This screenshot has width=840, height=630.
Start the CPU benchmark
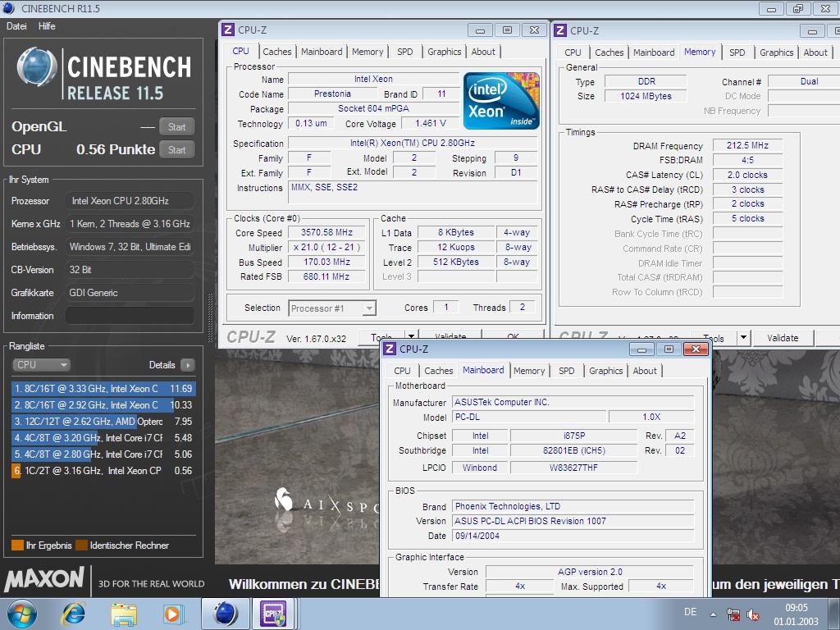[x=177, y=149]
